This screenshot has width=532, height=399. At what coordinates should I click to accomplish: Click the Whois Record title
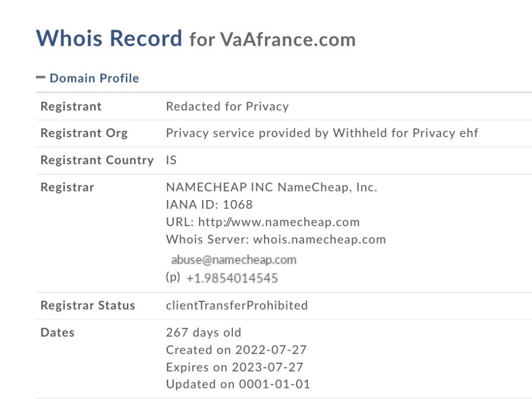pyautogui.click(x=109, y=37)
